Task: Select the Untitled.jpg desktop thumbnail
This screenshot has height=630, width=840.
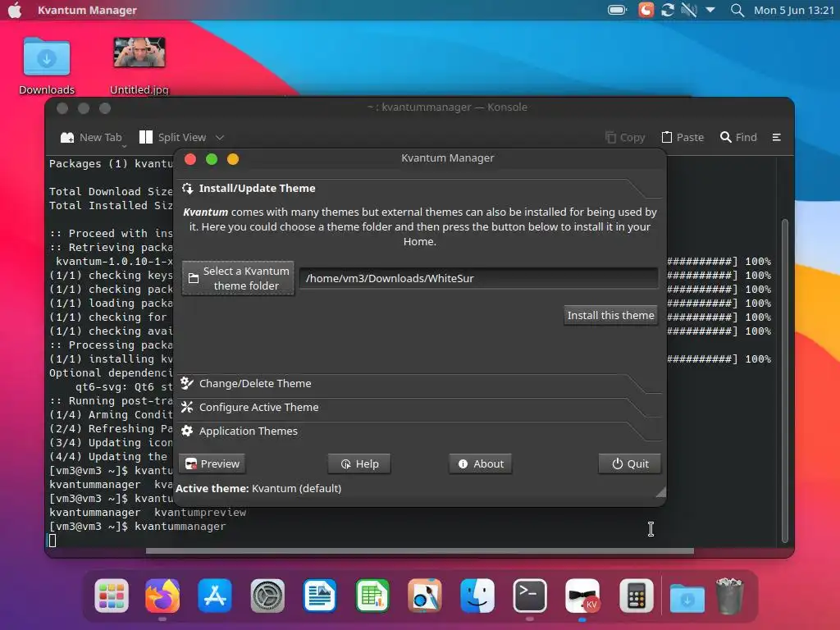Action: pyautogui.click(x=139, y=52)
